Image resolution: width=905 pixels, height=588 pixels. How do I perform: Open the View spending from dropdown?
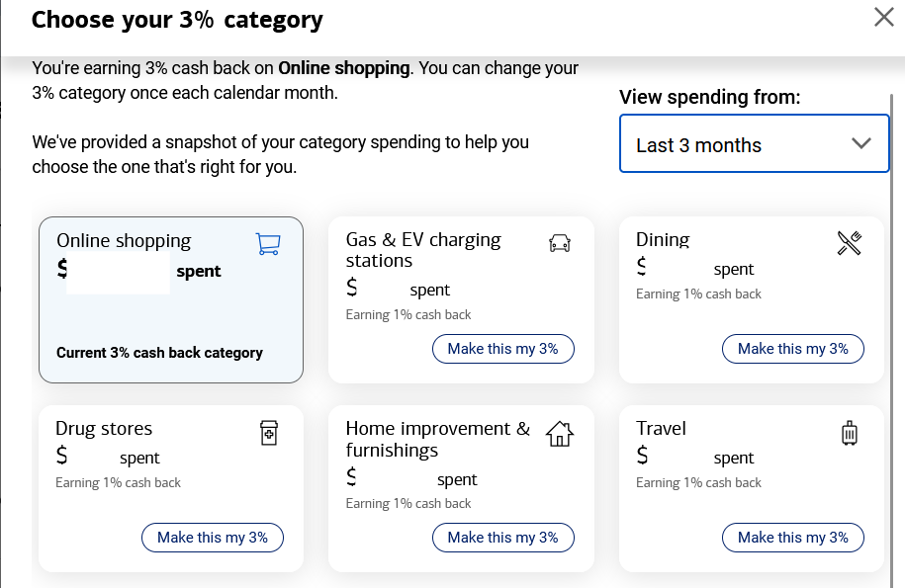point(754,143)
